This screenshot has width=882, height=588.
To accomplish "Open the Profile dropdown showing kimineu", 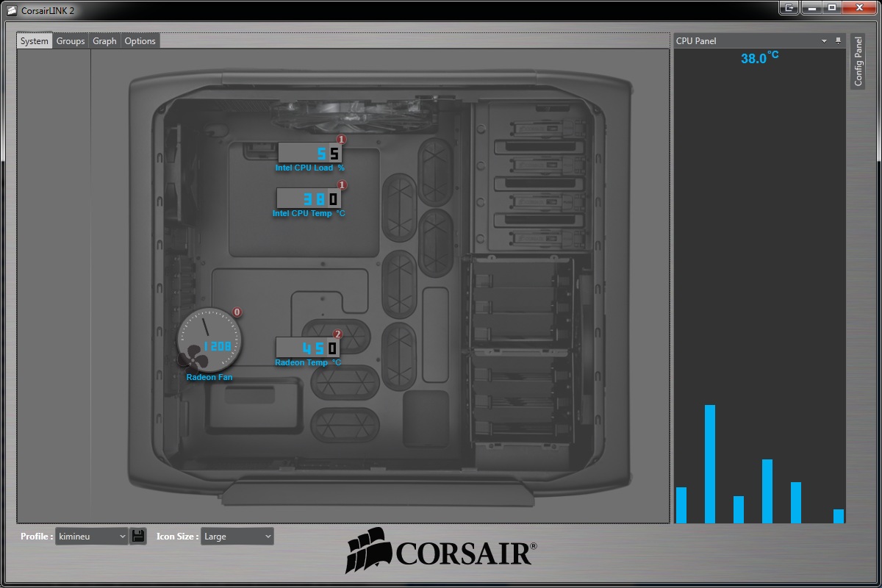I will [x=92, y=537].
